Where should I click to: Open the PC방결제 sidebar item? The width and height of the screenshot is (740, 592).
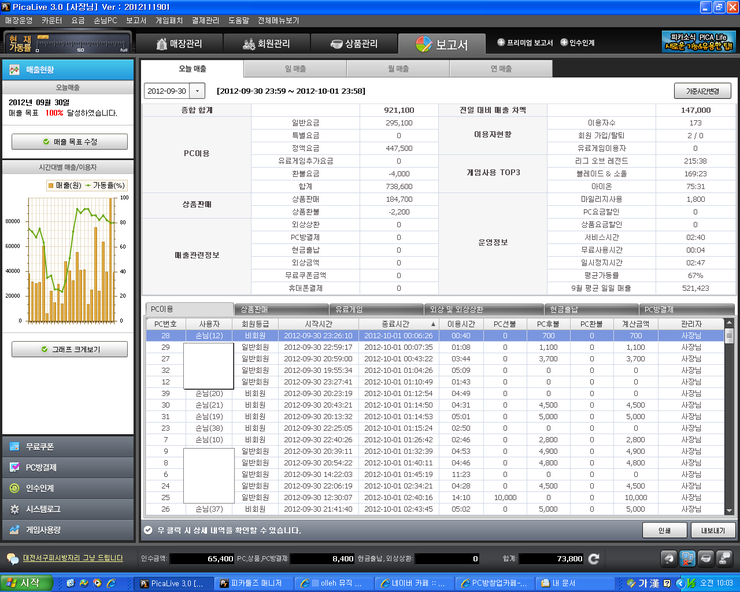tap(68, 467)
